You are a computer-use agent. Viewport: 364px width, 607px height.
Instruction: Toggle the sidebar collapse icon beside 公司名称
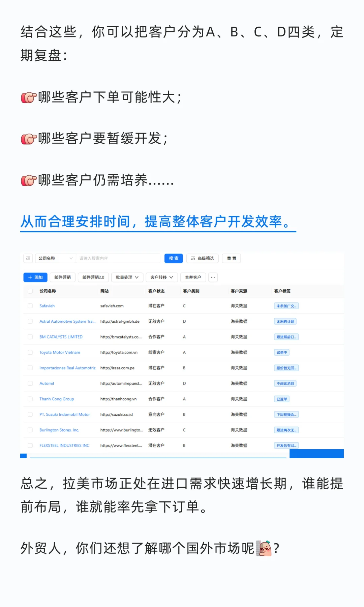coord(28,258)
